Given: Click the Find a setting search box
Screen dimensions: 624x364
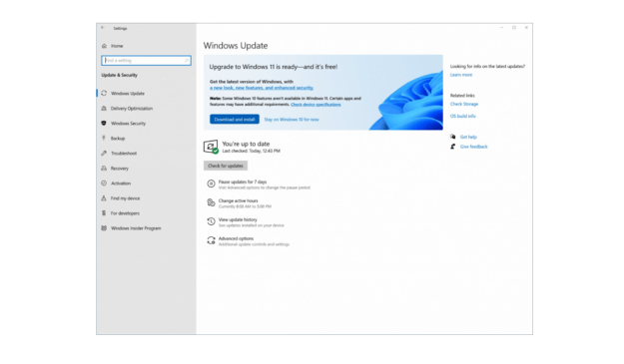Looking at the screenshot, I should pos(146,61).
